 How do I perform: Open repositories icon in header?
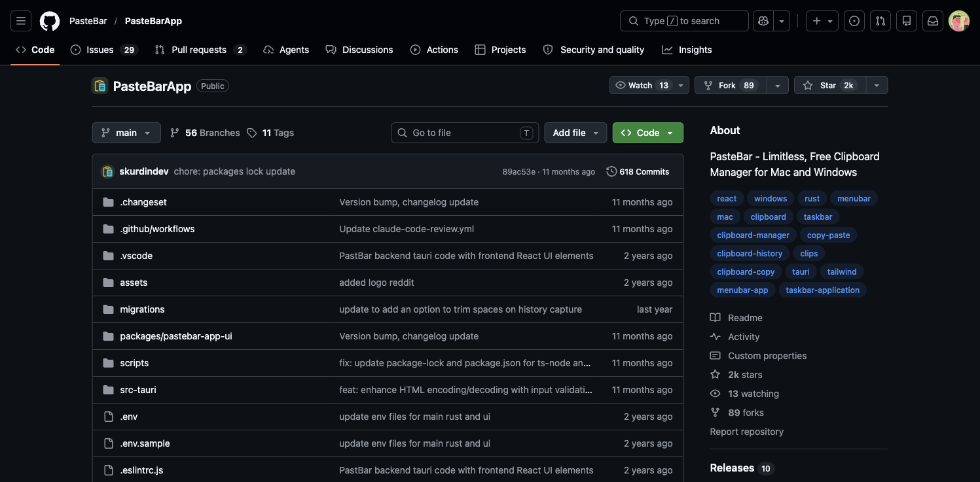click(907, 21)
